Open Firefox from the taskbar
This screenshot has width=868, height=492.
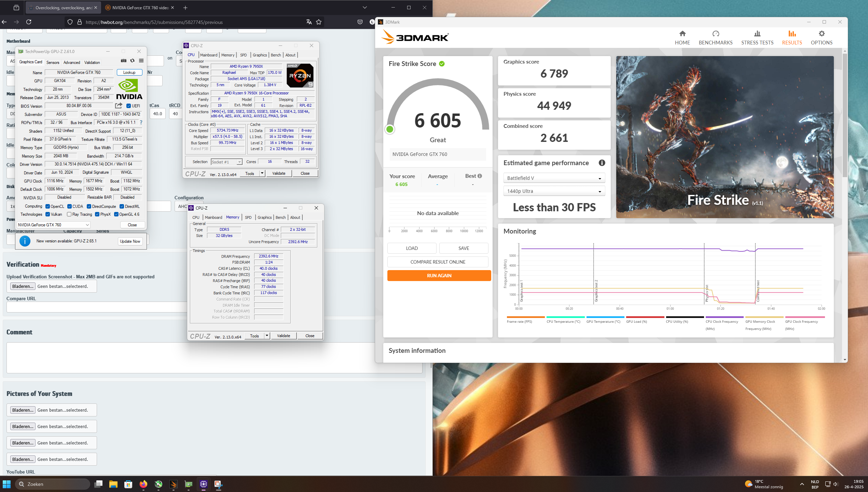(x=143, y=484)
